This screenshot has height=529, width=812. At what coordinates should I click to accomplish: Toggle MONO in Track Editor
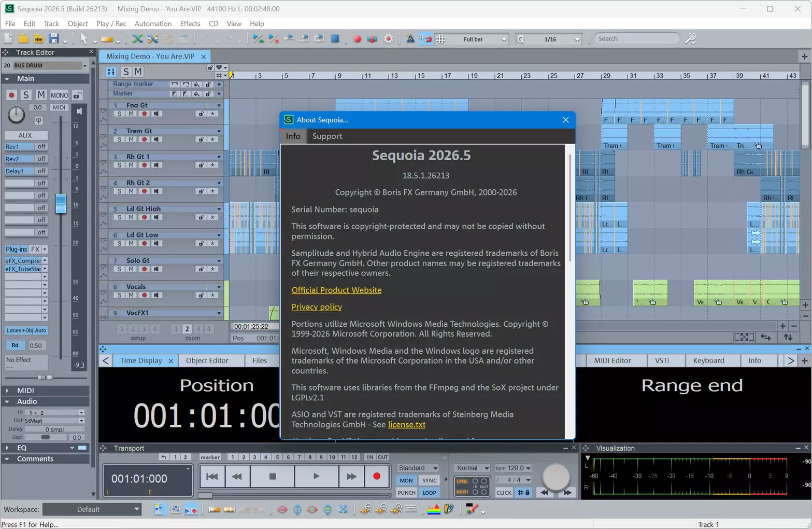59,95
